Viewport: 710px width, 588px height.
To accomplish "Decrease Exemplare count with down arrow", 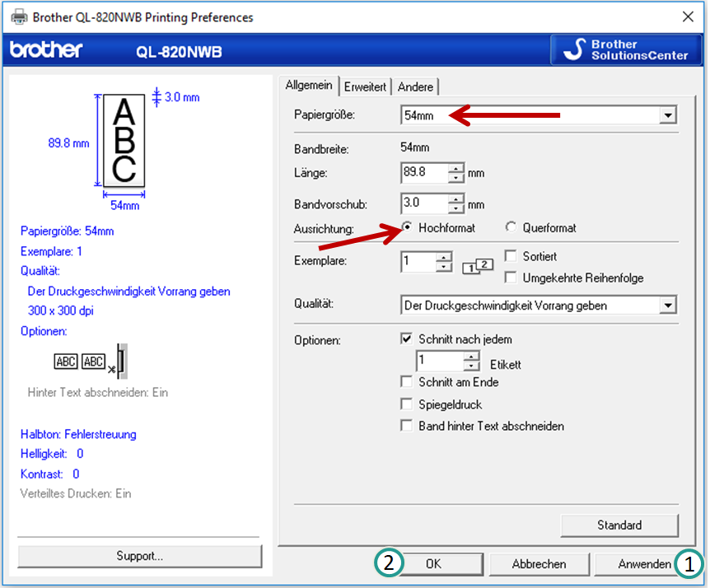I will [444, 267].
